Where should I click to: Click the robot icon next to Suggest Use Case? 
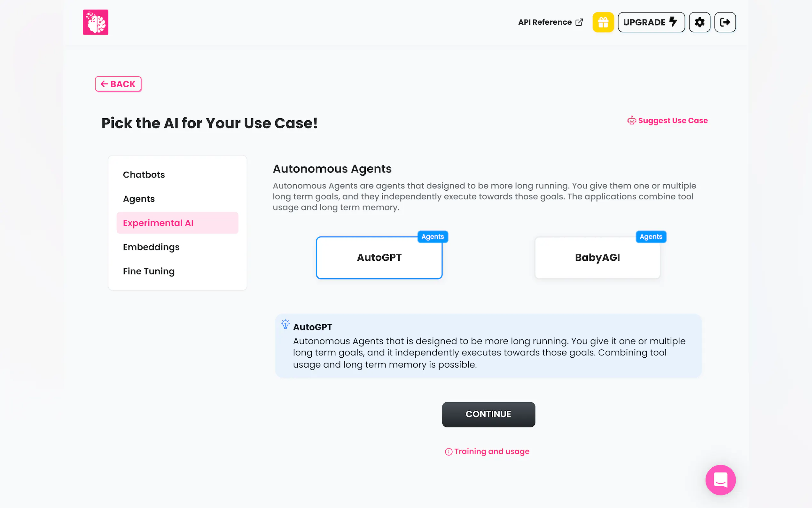point(631,121)
